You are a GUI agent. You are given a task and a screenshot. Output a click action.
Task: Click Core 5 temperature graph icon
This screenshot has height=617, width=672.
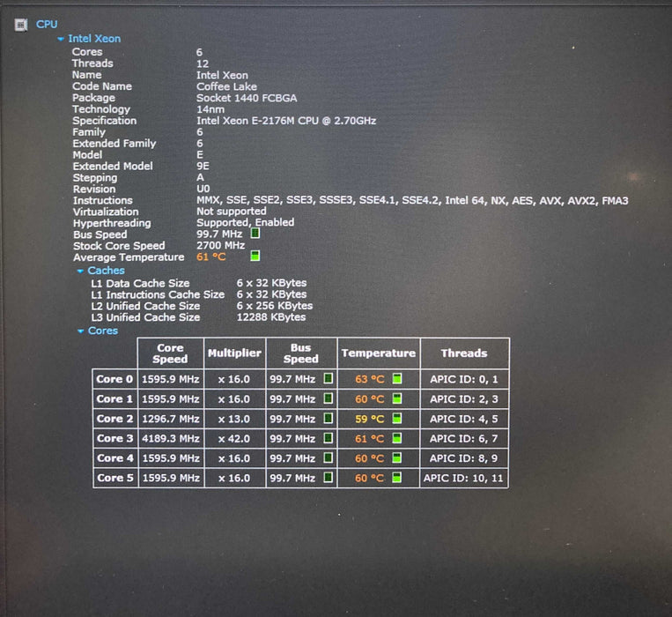coord(397,478)
